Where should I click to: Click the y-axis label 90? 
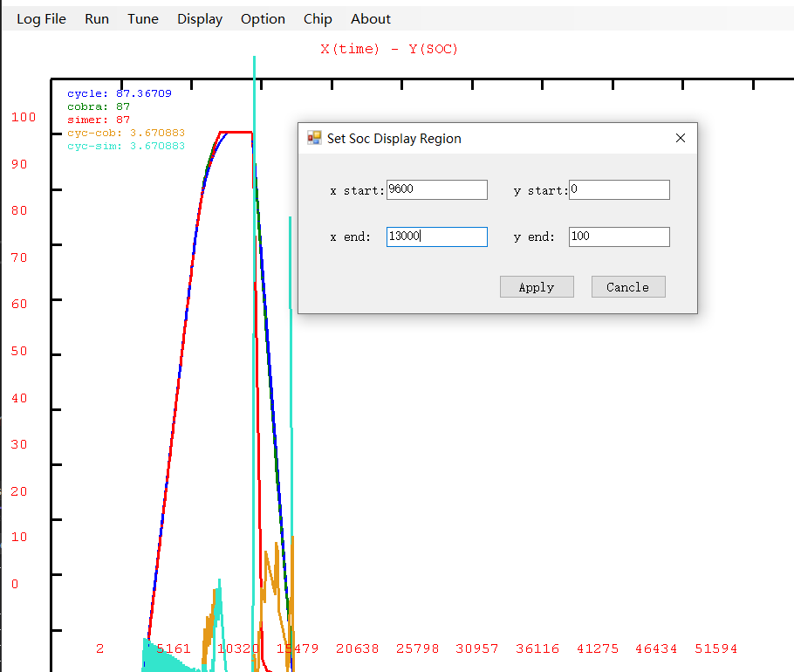pyautogui.click(x=19, y=164)
